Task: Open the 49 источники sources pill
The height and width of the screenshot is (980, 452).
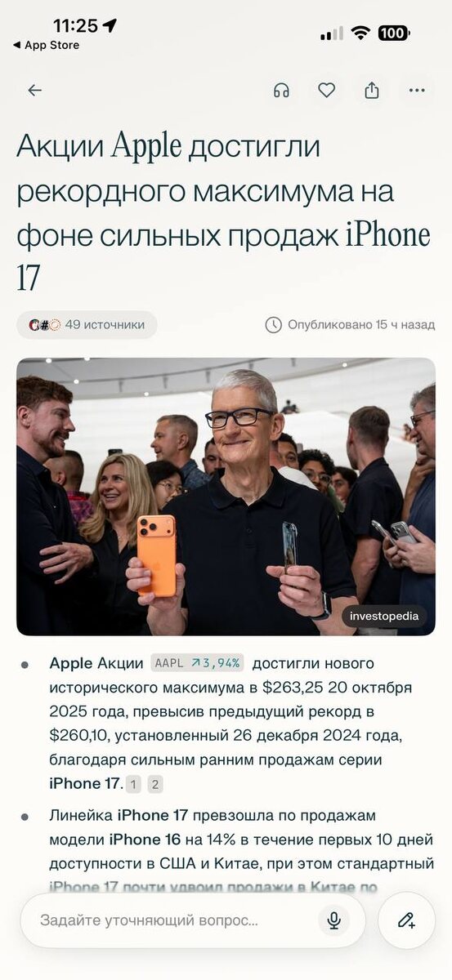Action: (x=87, y=325)
